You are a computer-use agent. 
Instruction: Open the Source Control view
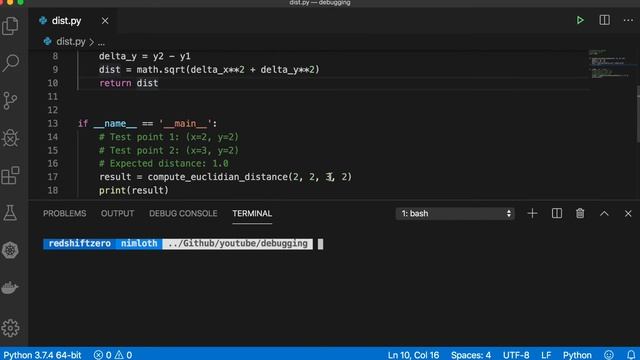[x=10, y=100]
